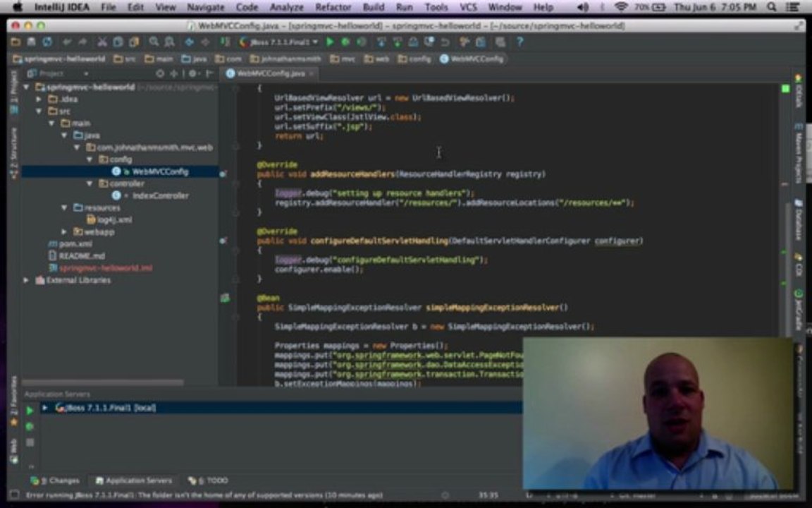Cut selection with scissors icon

(x=102, y=42)
